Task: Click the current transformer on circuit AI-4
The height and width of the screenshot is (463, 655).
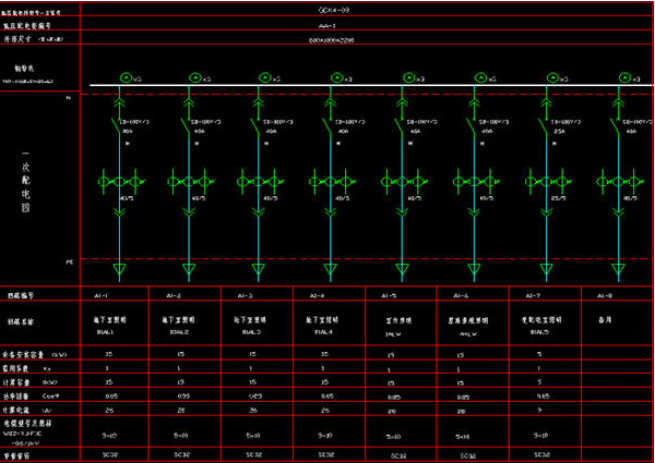Action: point(333,181)
